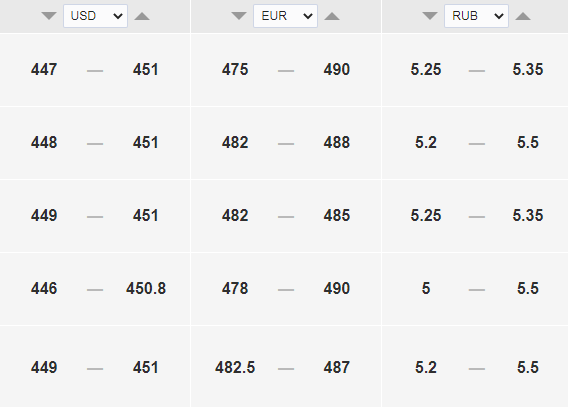Image resolution: width=568 pixels, height=407 pixels.
Task: Select the 487 EUR sell rate
Action: coord(337,368)
